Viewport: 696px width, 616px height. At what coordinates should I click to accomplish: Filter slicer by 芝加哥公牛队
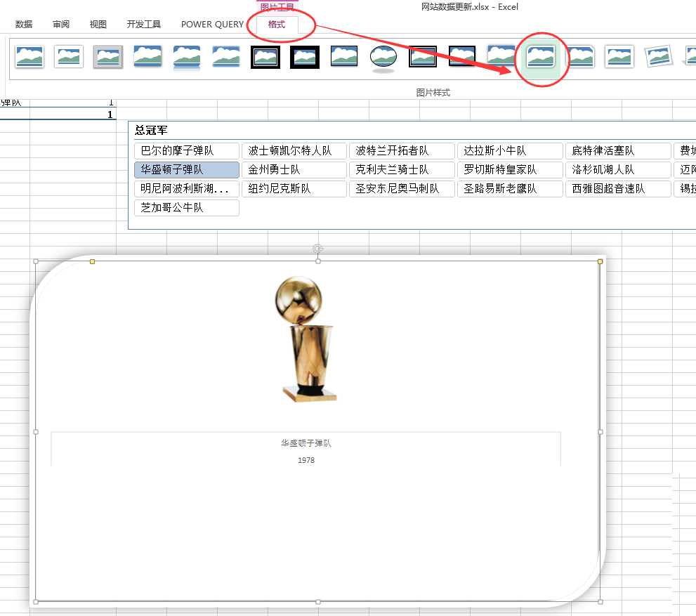(187, 208)
